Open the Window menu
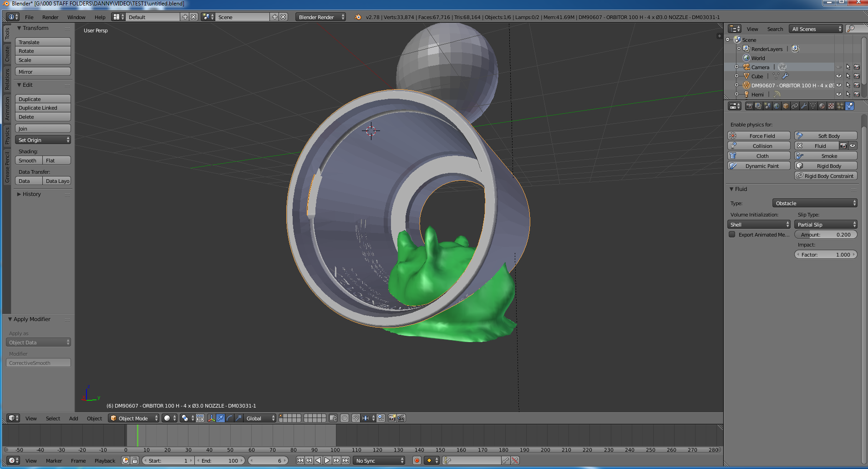 76,17
